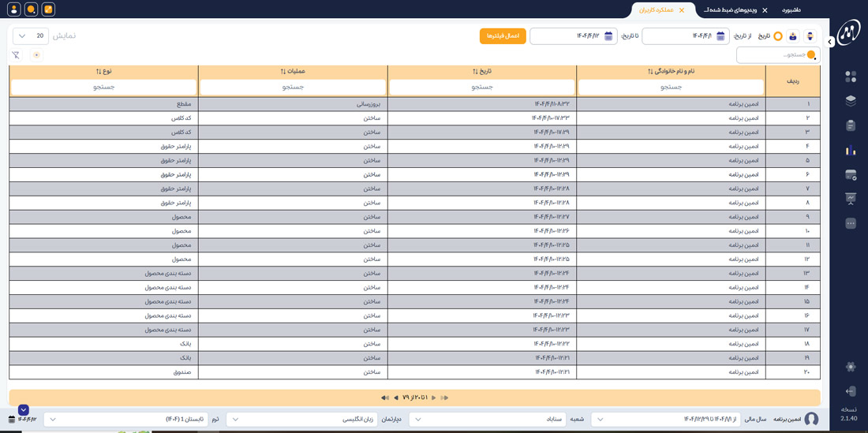Click the اعمال فیلترها button

coord(503,36)
